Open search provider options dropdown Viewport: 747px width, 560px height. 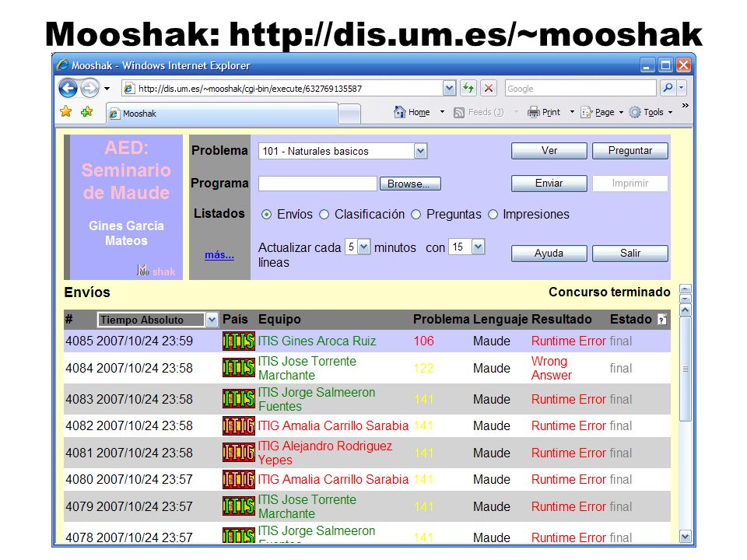pos(682,88)
